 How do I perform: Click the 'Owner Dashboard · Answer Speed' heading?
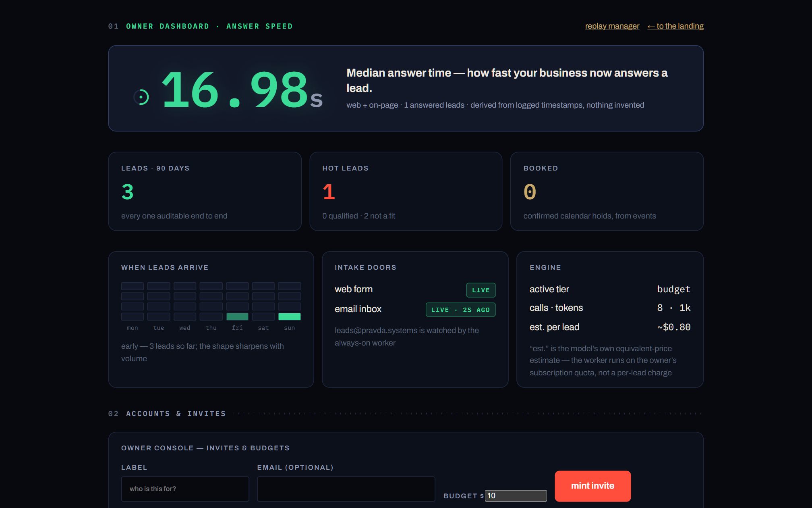point(209,26)
